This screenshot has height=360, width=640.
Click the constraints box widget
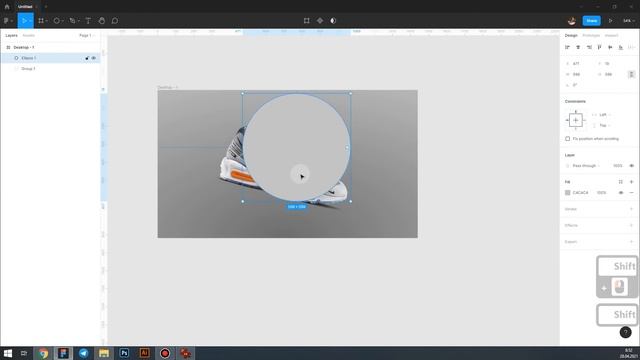(576, 120)
